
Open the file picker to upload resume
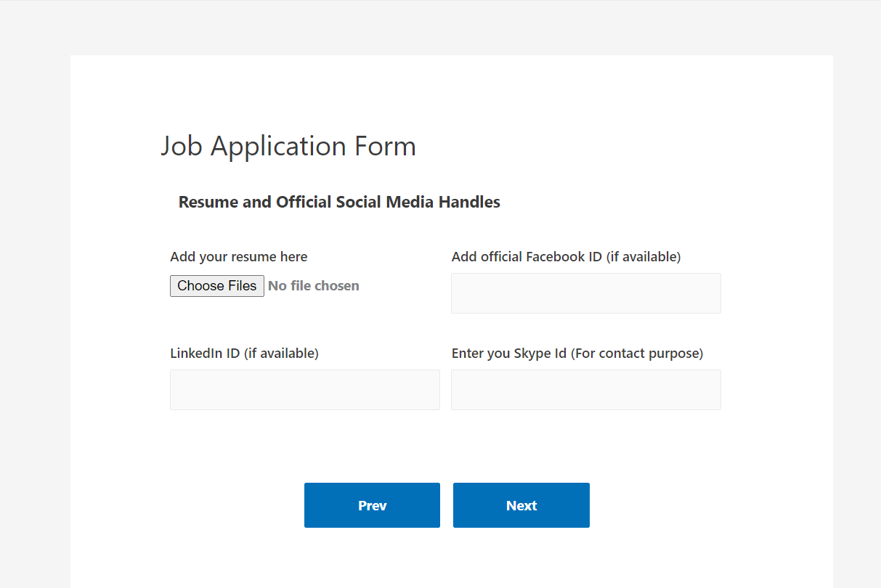coord(217,286)
